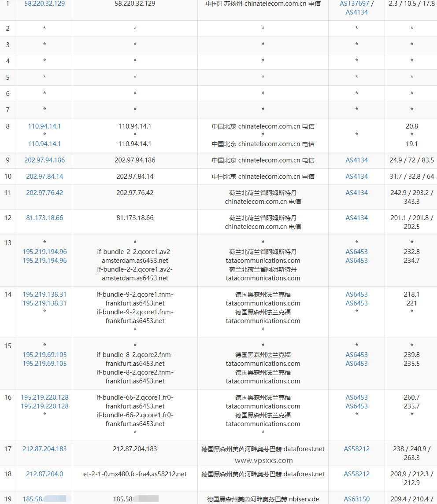Viewport: 437px width, 504px height.
Task: Open AS4134 link in hop 1 row
Action: pyautogui.click(x=356, y=12)
